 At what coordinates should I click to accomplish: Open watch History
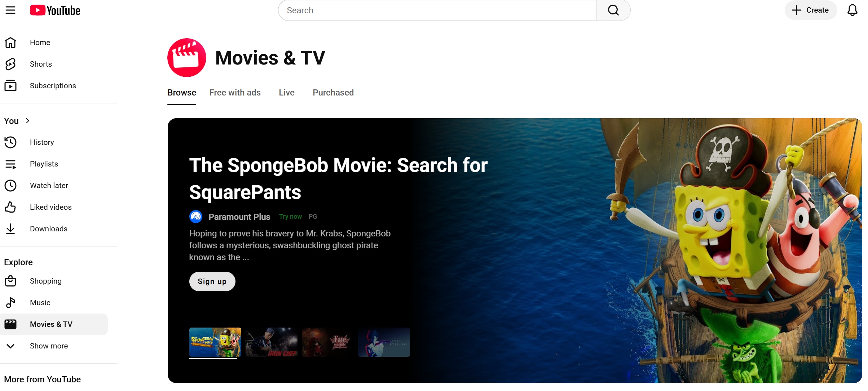click(x=41, y=142)
